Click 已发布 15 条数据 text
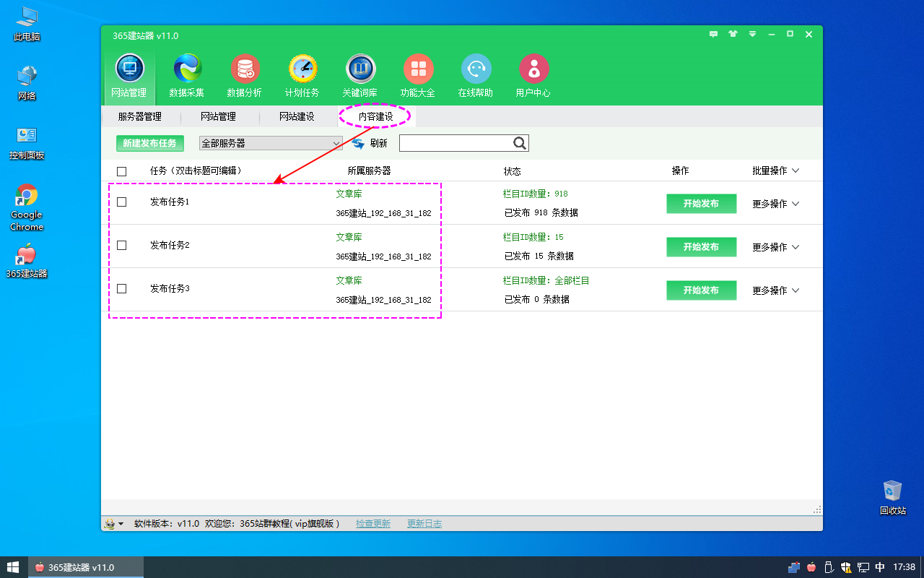Viewport: 924px width, 578px height. [539, 256]
